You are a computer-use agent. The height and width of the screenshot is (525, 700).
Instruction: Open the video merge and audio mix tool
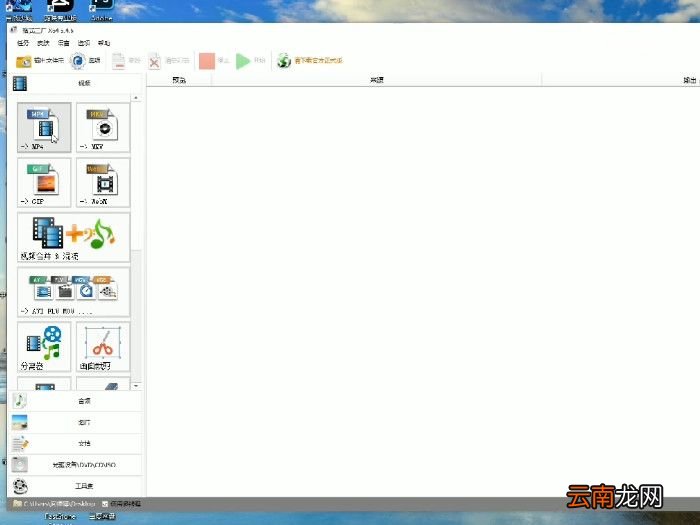click(x=74, y=237)
